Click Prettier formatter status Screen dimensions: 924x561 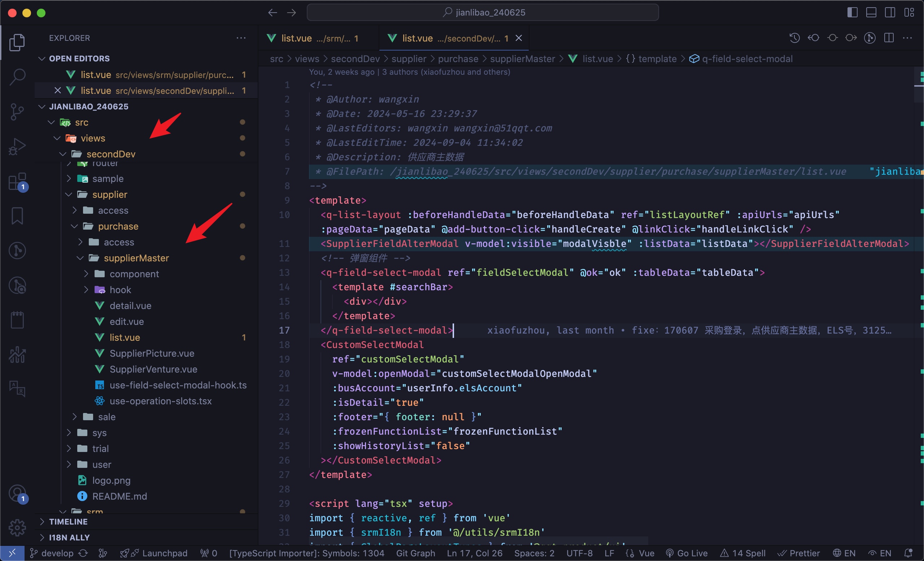(x=799, y=553)
